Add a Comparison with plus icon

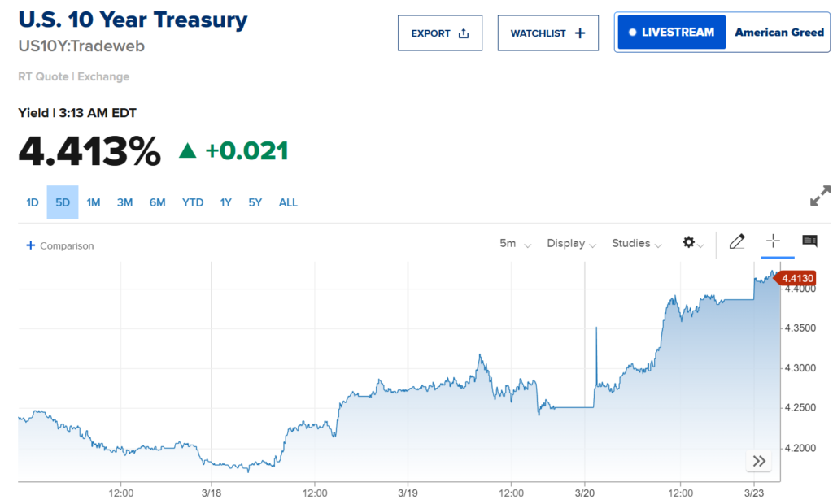(x=31, y=245)
